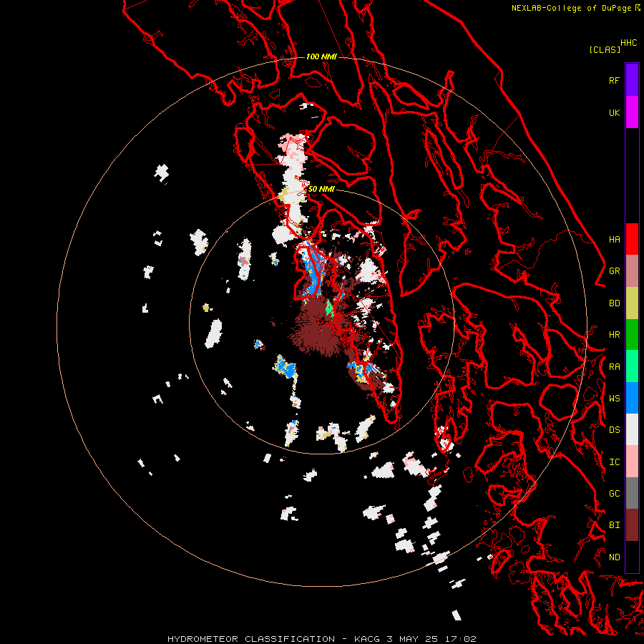Click the DS legend label

tap(614, 430)
